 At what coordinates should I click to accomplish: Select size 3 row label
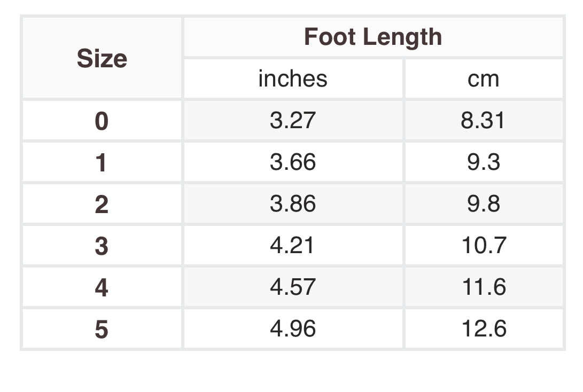(102, 246)
